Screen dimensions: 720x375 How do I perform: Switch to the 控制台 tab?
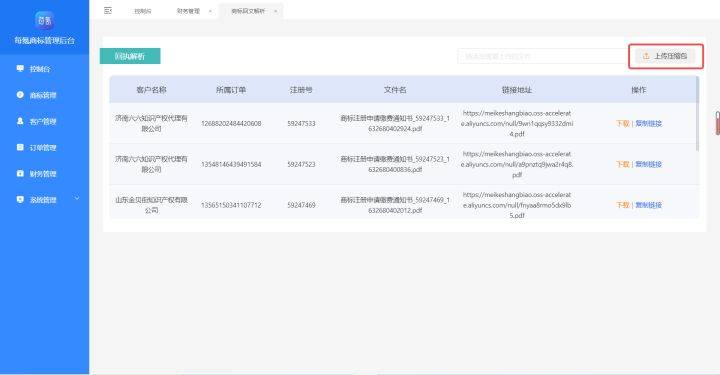coord(143,11)
